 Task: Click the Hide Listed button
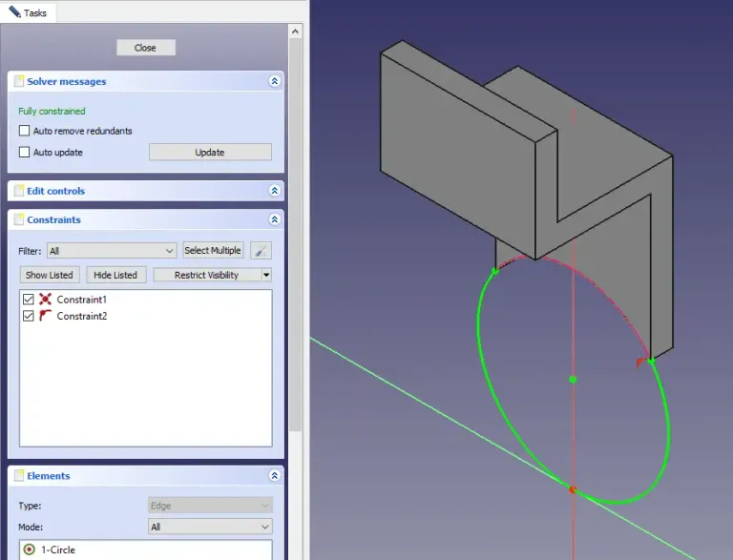coord(115,275)
